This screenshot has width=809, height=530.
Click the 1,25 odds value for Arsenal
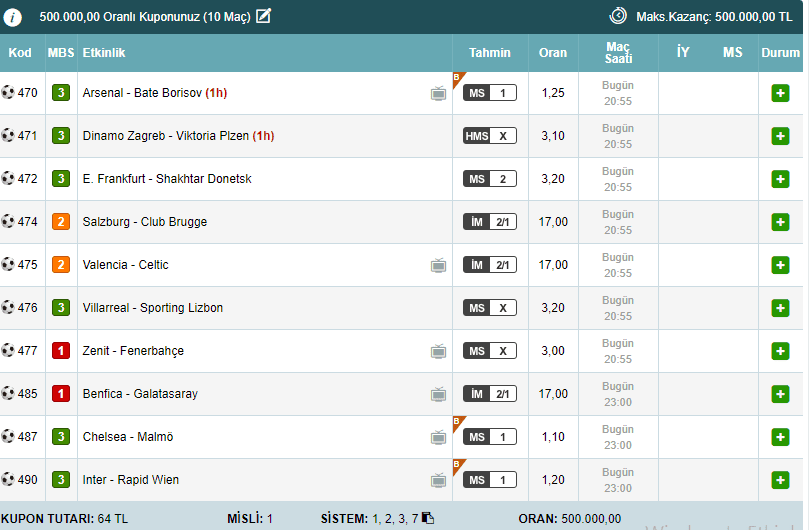553,93
